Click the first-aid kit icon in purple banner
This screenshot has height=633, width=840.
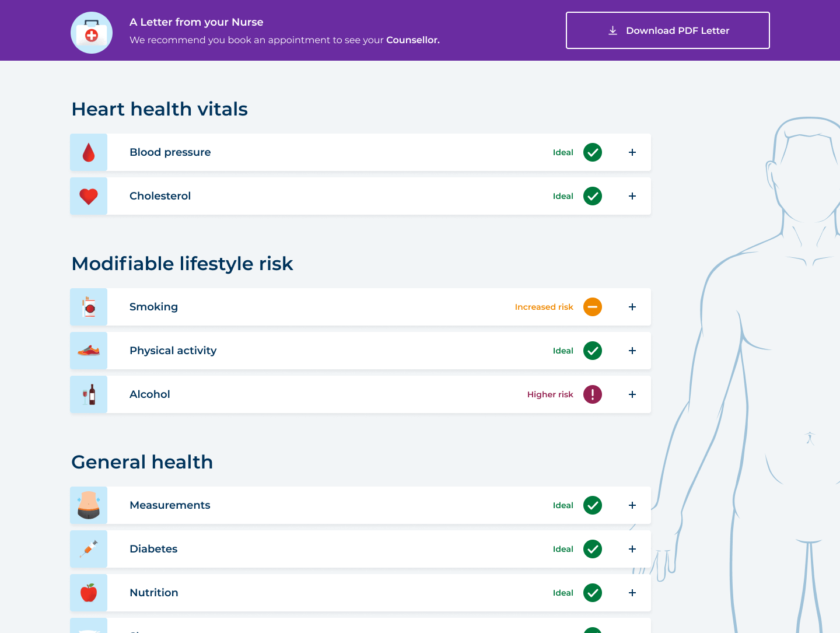pyautogui.click(x=92, y=33)
